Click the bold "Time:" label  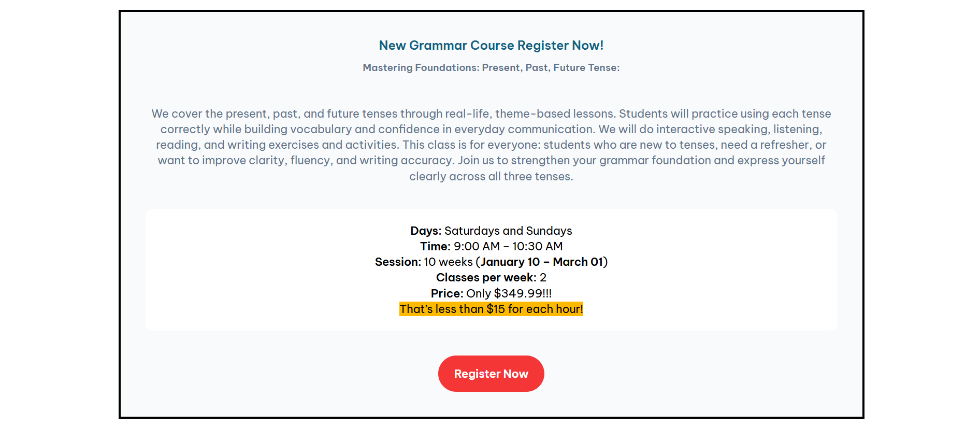(x=435, y=246)
